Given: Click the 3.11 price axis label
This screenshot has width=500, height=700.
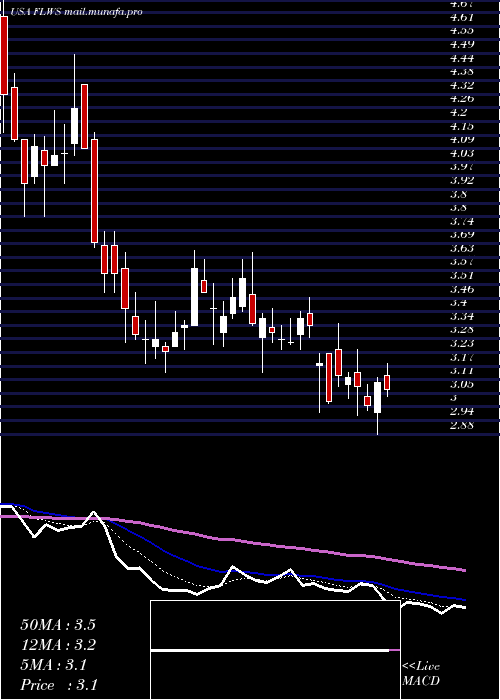Looking at the screenshot, I should click(462, 371).
